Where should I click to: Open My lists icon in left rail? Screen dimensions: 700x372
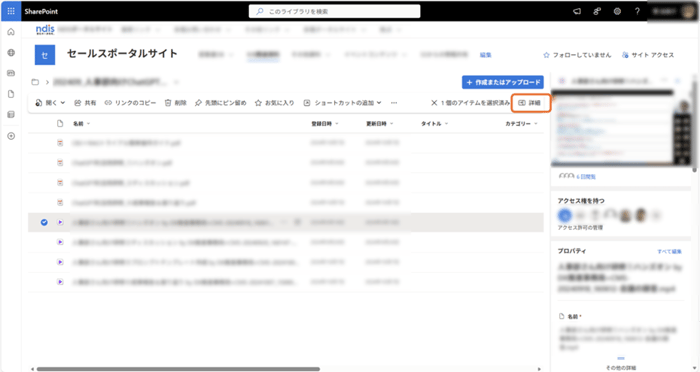click(x=11, y=115)
